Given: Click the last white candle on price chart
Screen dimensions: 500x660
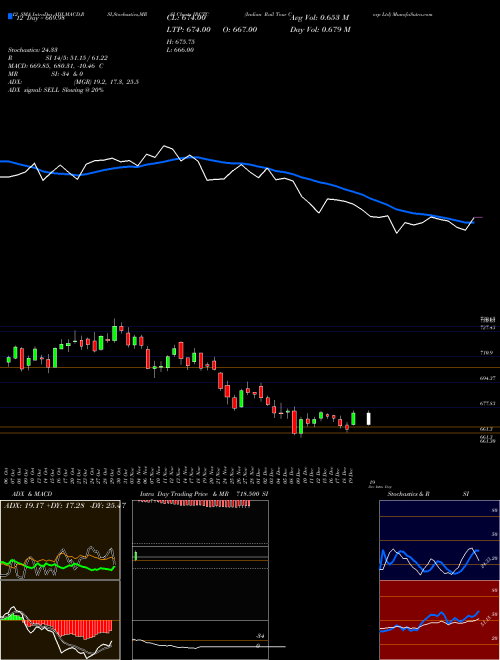Looking at the screenshot, I should coord(369,418).
